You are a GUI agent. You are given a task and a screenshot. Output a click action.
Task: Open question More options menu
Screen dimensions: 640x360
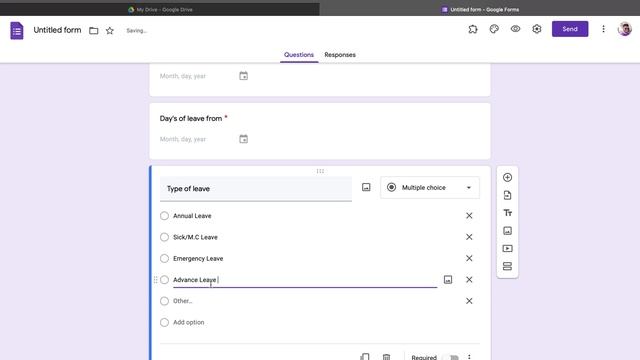469,357
